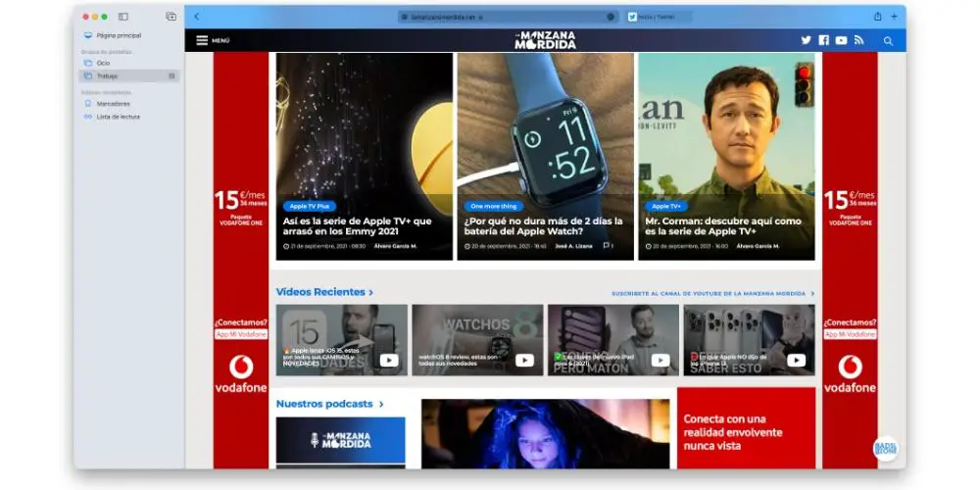Expand Vídeos Recientes with its chevron arrow
Viewport: 980px width, 490px height.
click(x=371, y=292)
